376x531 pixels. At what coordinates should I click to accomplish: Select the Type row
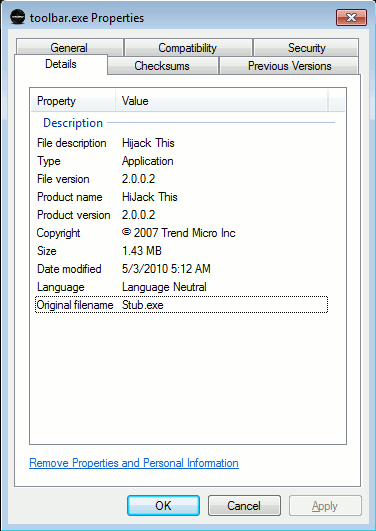[x=182, y=161]
